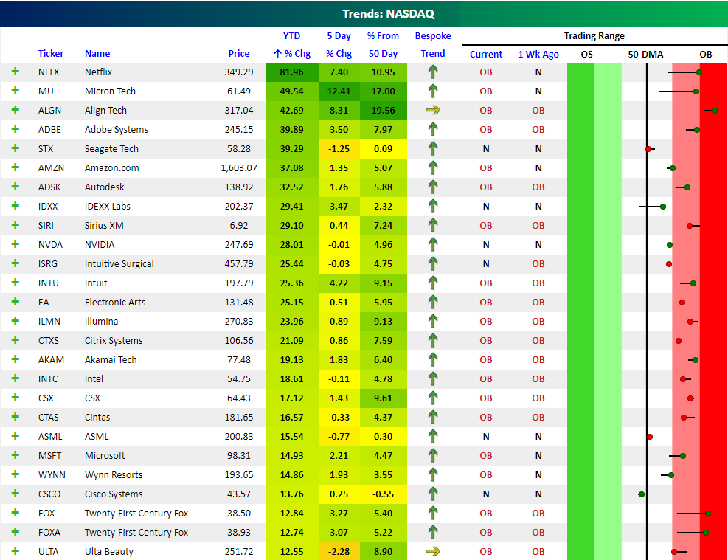Click the FOXA ticker text
This screenshot has height=560, width=728.
click(49, 532)
